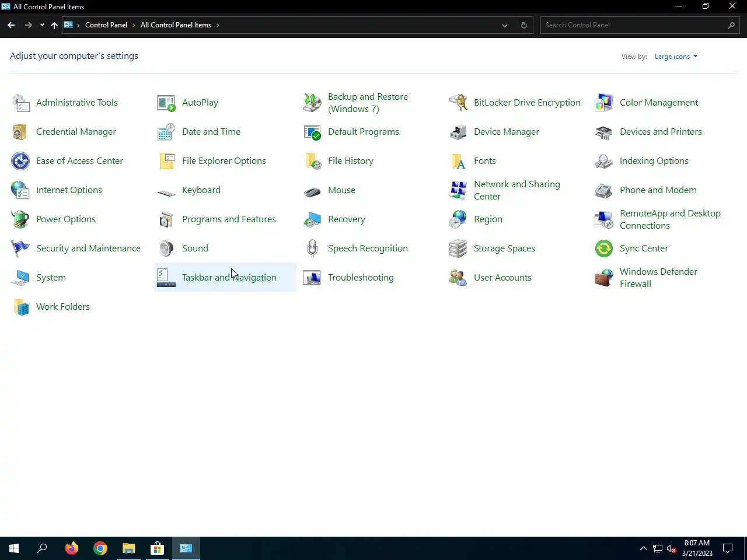
Task: Click the Power Options icon
Action: tap(20, 219)
